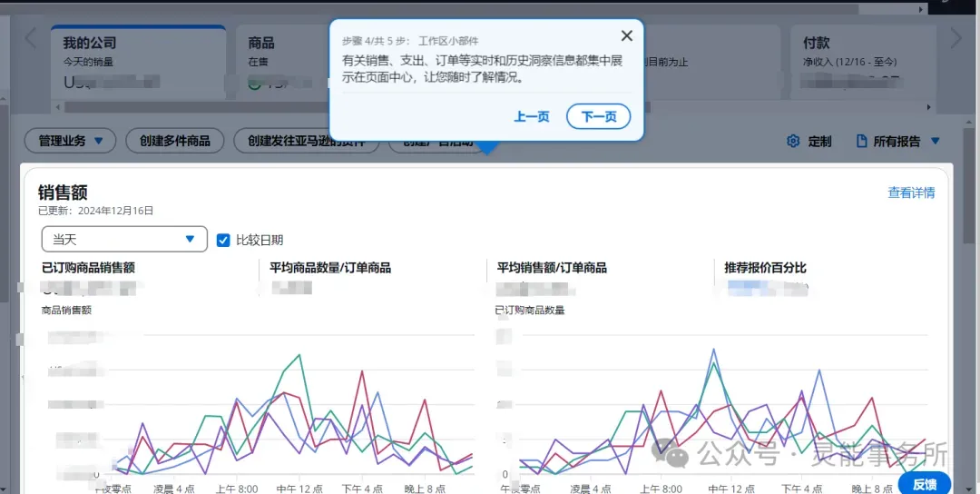Click the right arrow of card scrollbar
Viewport: 980px width, 494px height.
coord(929,107)
